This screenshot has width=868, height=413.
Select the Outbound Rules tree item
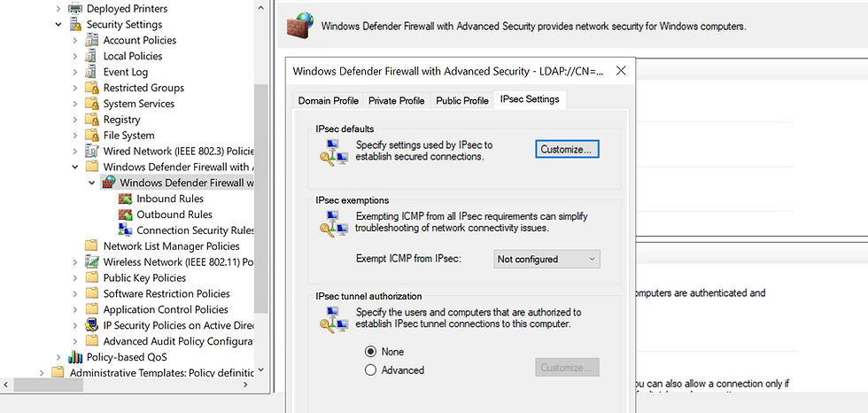(x=174, y=214)
